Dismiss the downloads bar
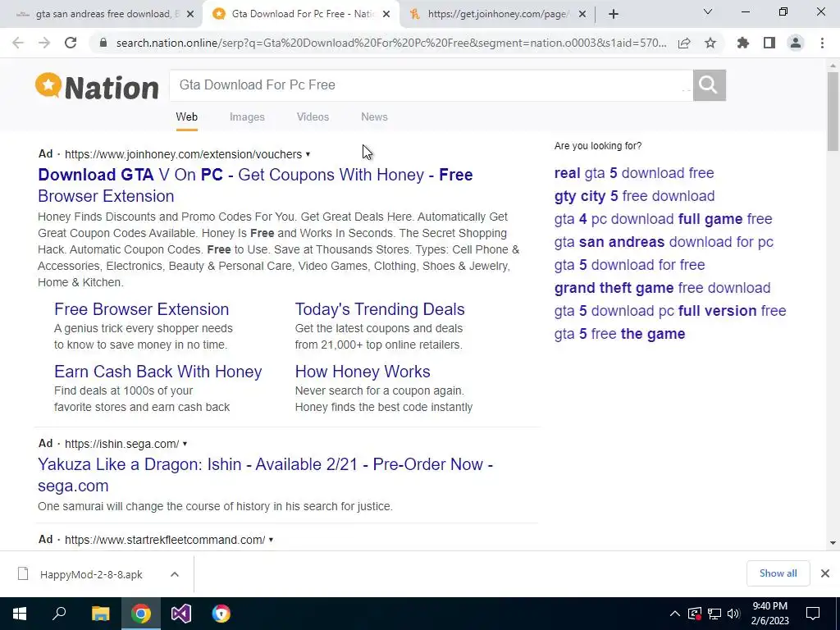The image size is (840, 630). coord(825,573)
